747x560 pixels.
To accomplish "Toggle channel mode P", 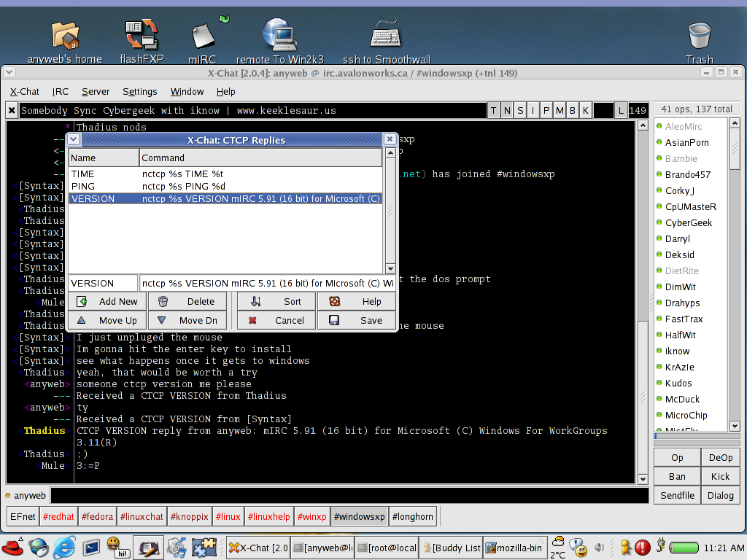I will [x=546, y=111].
